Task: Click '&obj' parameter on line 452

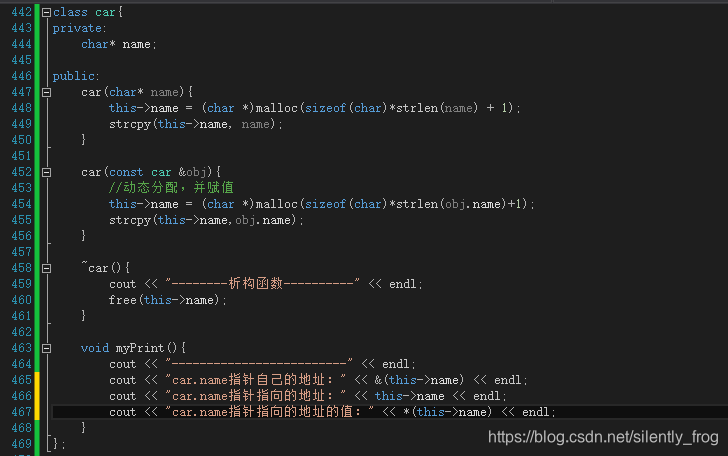Action: pos(192,172)
